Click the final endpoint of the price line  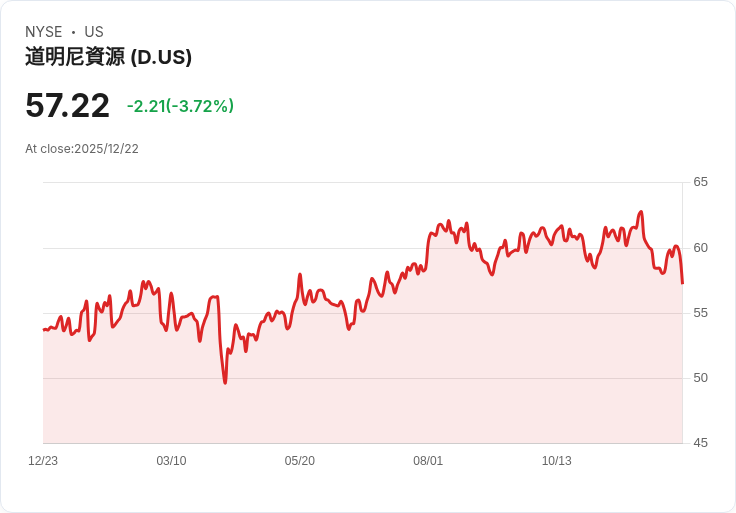click(x=682, y=283)
